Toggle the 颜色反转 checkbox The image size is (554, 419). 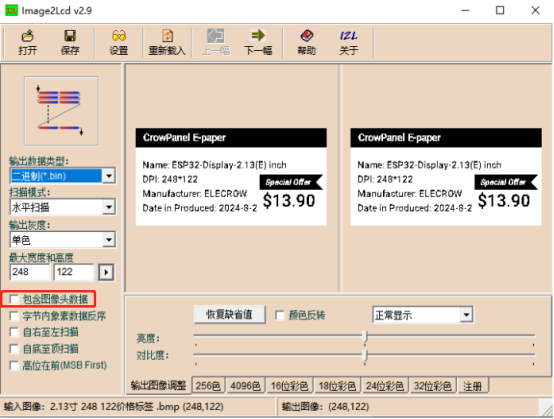pos(279,315)
